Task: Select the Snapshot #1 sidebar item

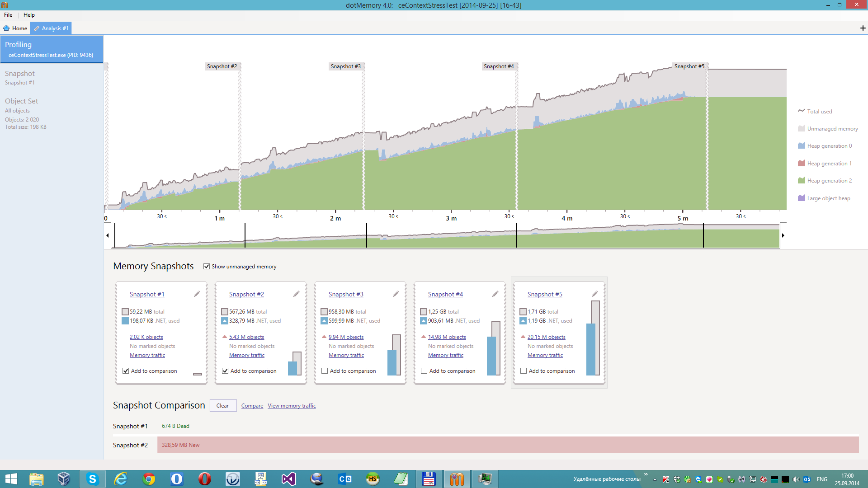Action: 52,77
